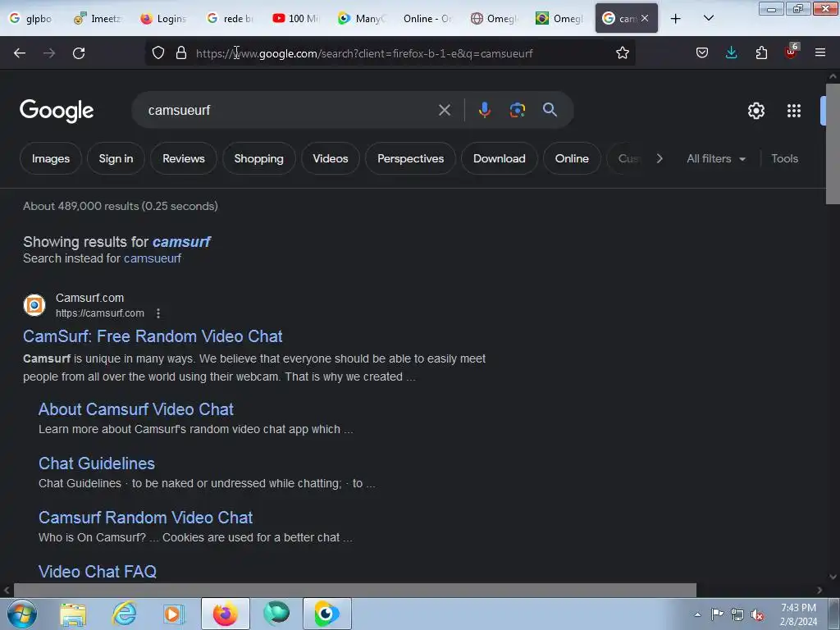
Task: Open the Google apps grid
Action: point(793,111)
